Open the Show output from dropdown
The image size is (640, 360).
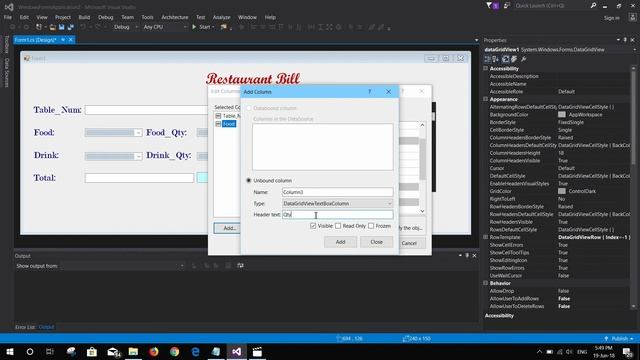point(122,266)
